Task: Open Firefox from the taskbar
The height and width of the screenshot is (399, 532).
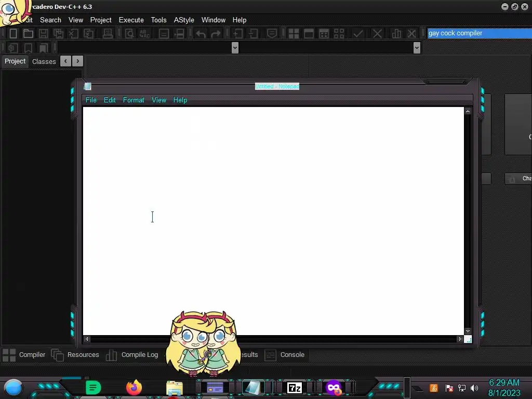Action: pyautogui.click(x=134, y=388)
